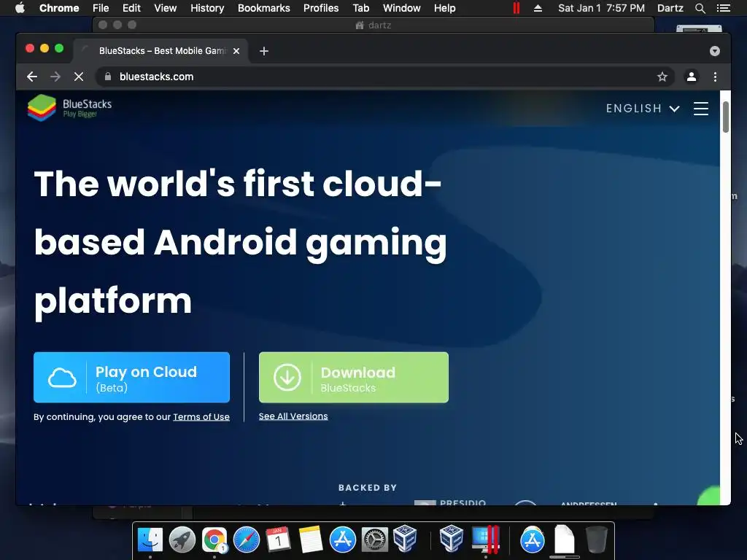This screenshot has height=560, width=747.
Task: Open Notes from the dock
Action: [x=311, y=540]
